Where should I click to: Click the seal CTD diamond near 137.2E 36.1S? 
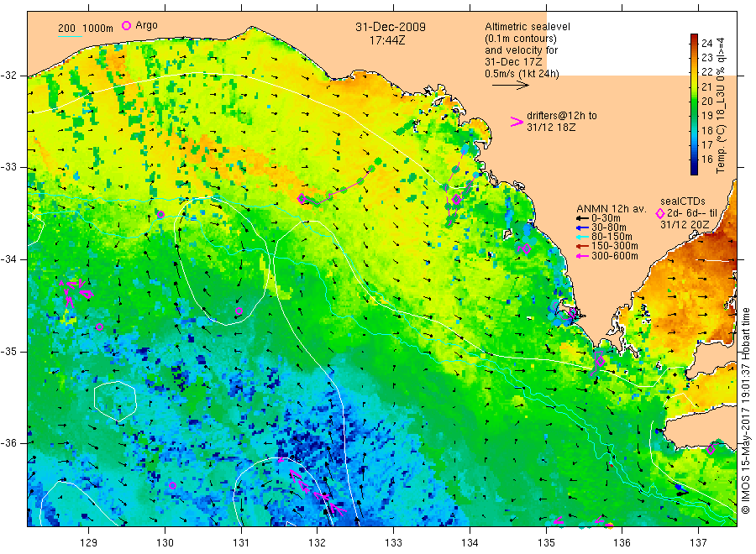pyautogui.click(x=710, y=449)
